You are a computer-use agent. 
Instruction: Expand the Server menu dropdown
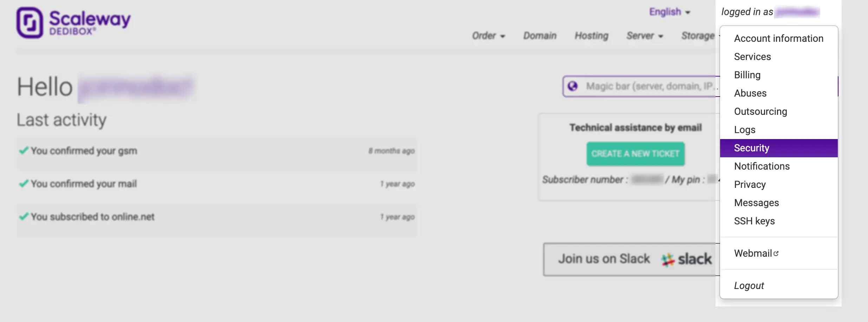644,36
